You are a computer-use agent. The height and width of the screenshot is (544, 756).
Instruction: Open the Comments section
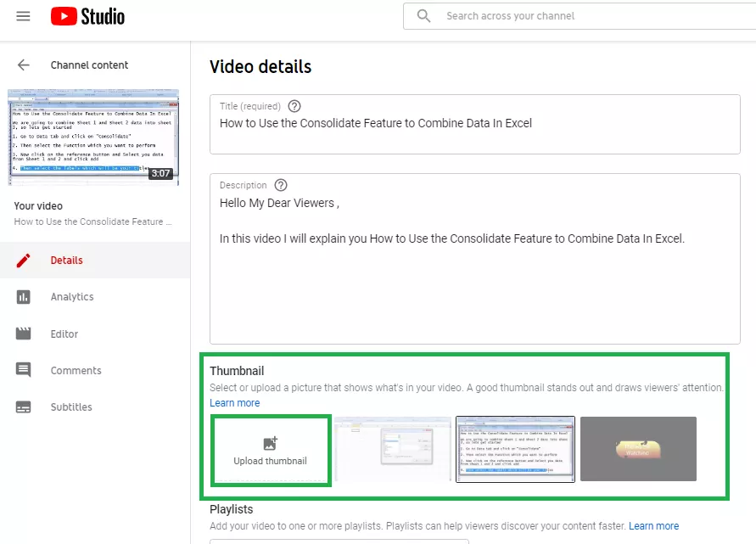coord(95,370)
